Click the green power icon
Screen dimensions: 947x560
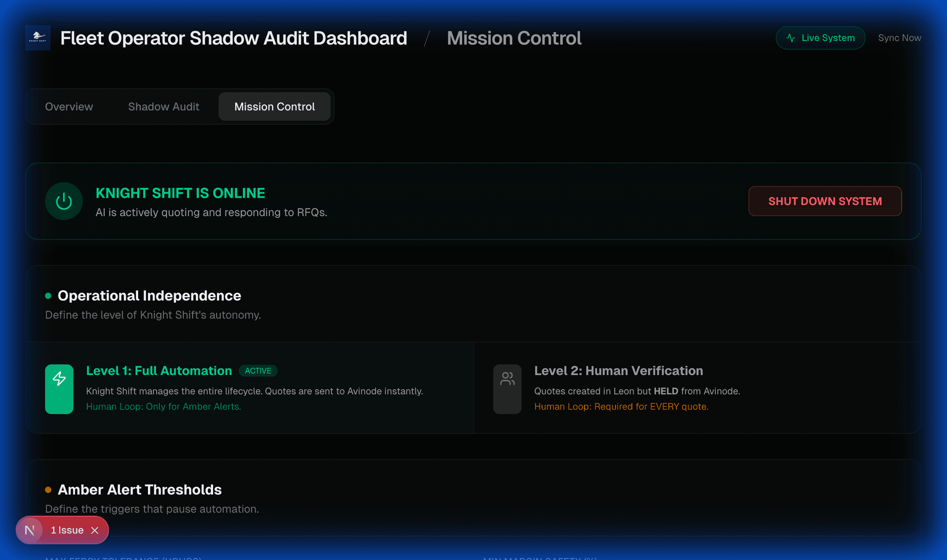64,201
